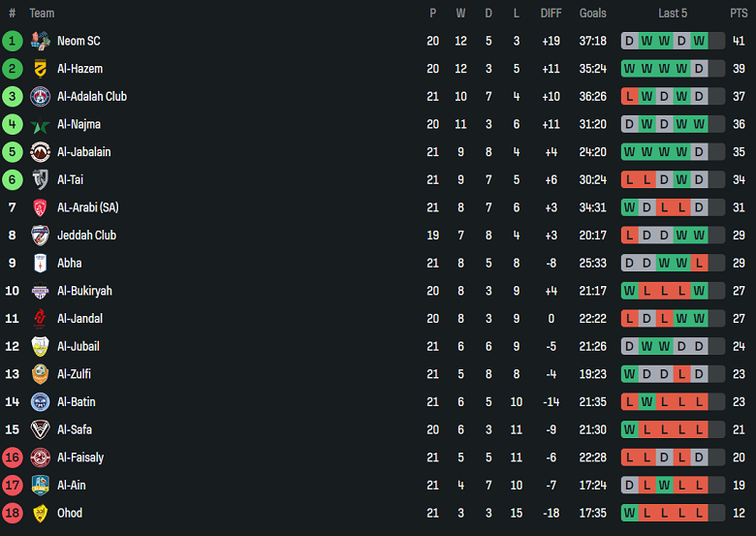Sort standings by DIFF column header

pyautogui.click(x=551, y=14)
